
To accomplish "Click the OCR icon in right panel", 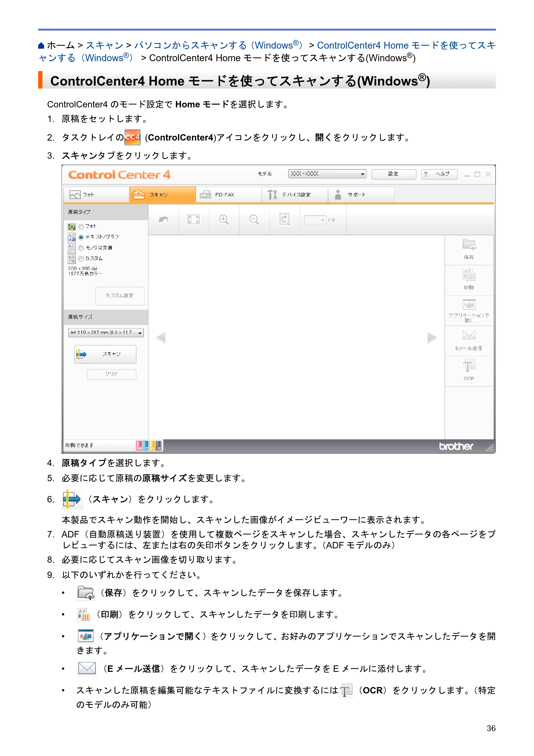I will 469,366.
